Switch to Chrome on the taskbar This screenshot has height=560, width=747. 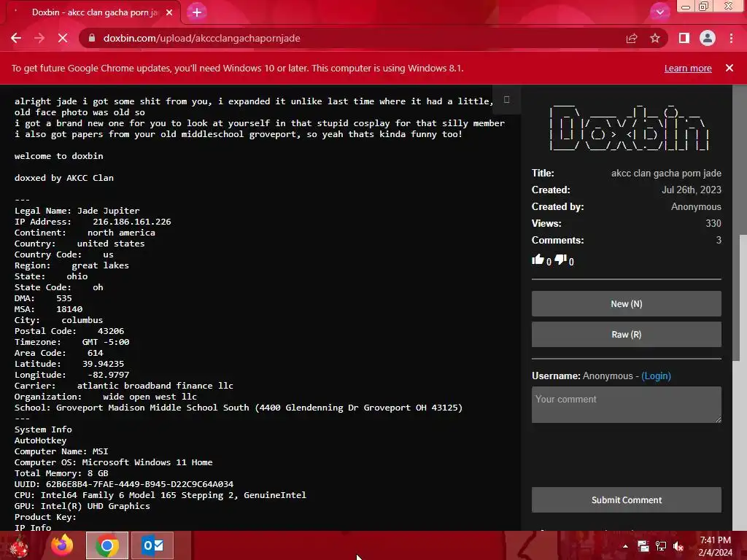(x=107, y=545)
